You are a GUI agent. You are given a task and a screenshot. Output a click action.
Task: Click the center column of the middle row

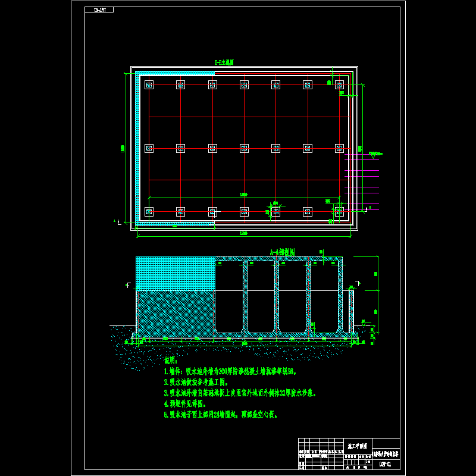(244, 148)
